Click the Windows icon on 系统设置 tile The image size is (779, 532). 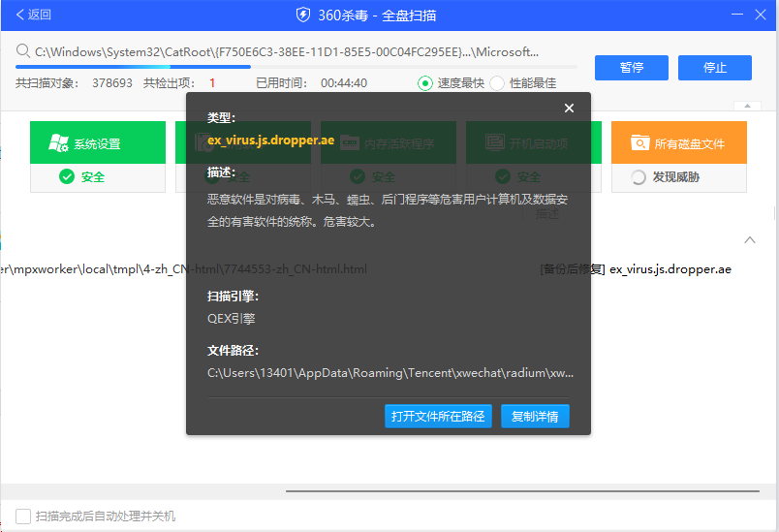(x=59, y=143)
